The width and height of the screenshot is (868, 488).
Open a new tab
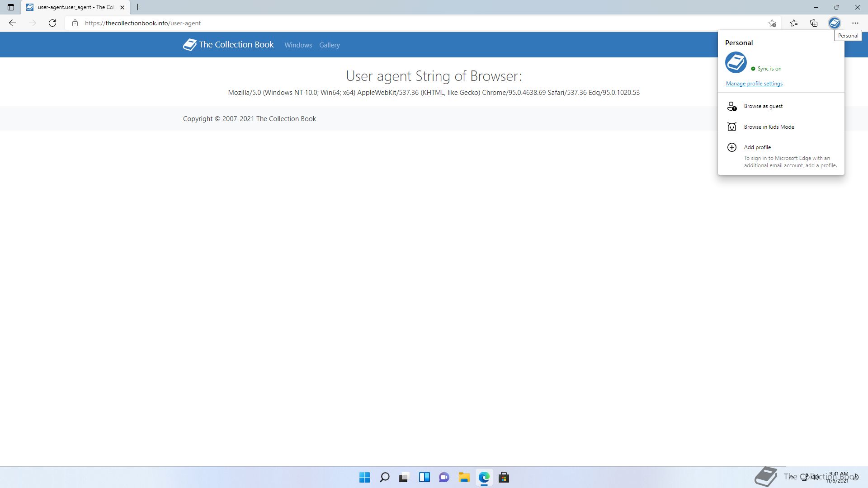point(138,7)
